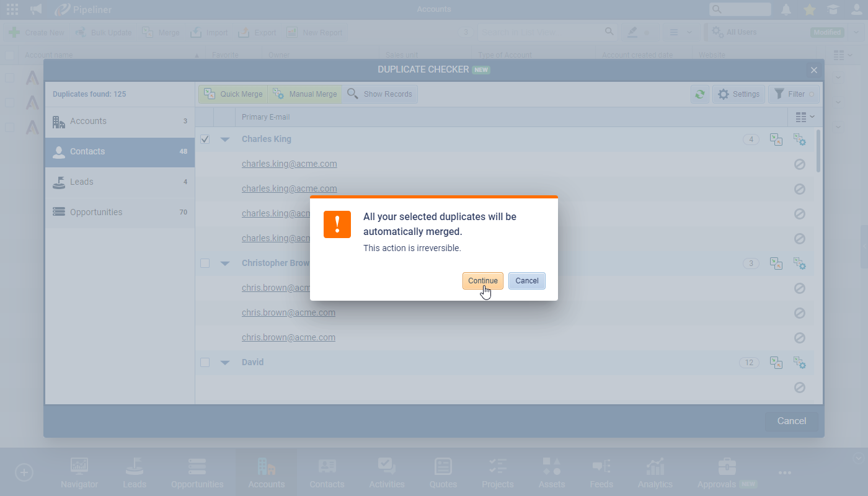Viewport: 868px width, 496px height.
Task: Check the David group checkbox
Action: tap(205, 363)
